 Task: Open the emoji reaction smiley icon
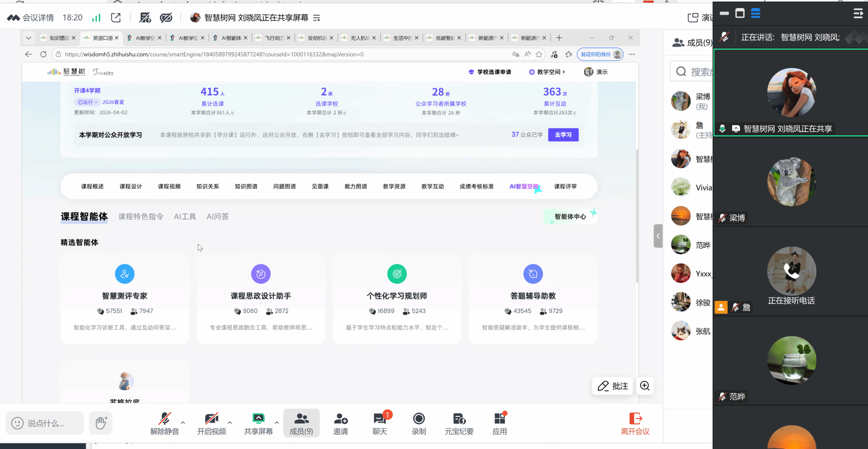tap(17, 423)
